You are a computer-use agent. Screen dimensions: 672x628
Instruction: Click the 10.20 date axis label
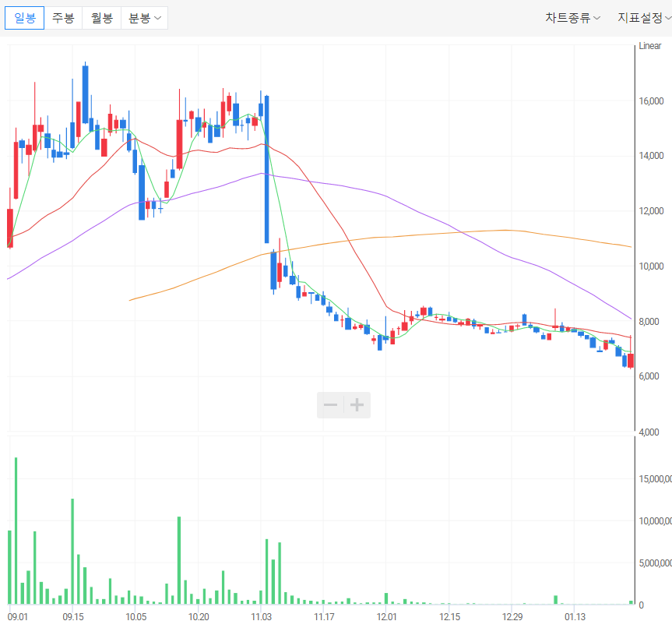[199, 617]
